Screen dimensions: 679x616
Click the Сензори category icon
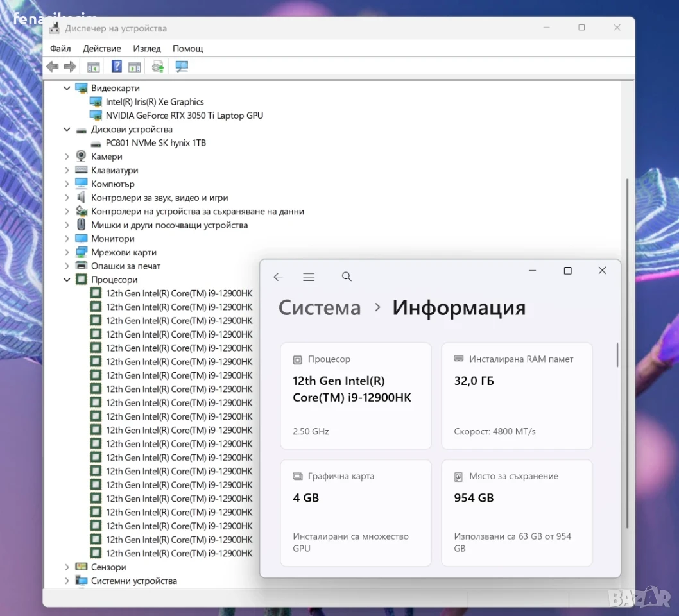(81, 567)
